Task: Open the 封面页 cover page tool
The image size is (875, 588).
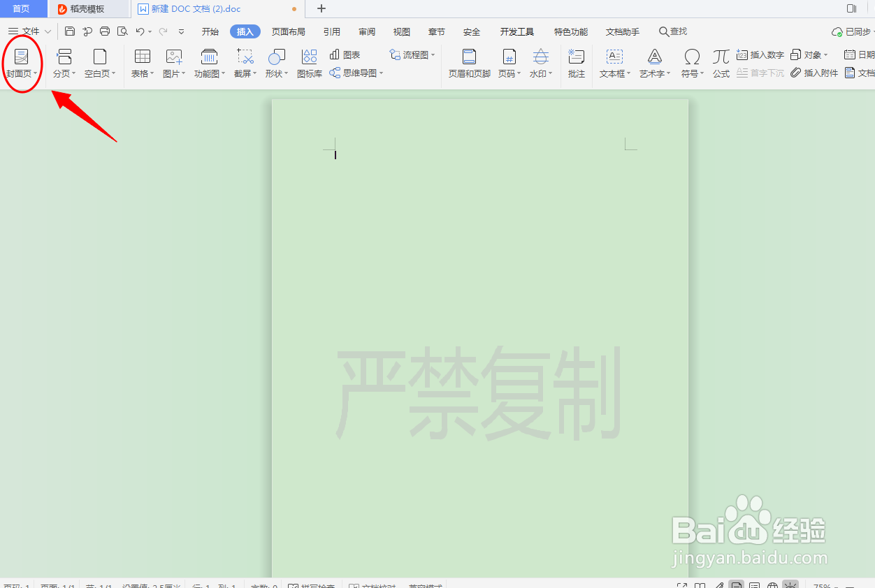Action: click(x=22, y=64)
